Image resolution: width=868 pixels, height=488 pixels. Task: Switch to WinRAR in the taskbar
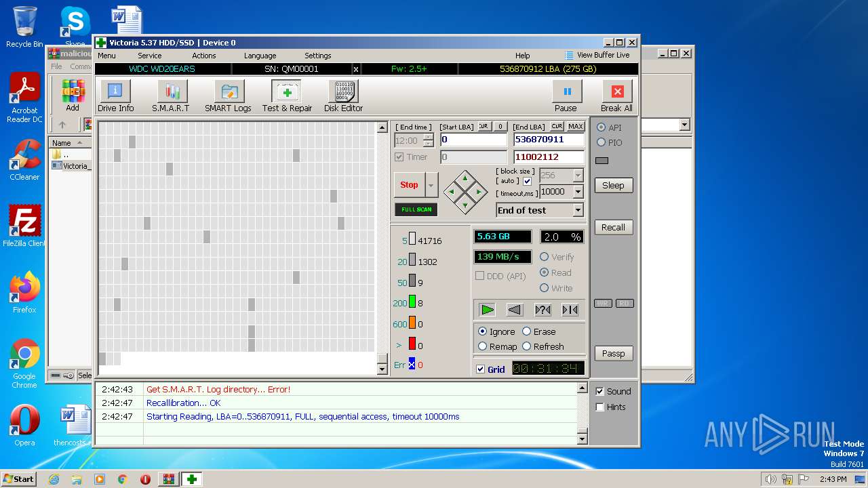[x=168, y=479]
